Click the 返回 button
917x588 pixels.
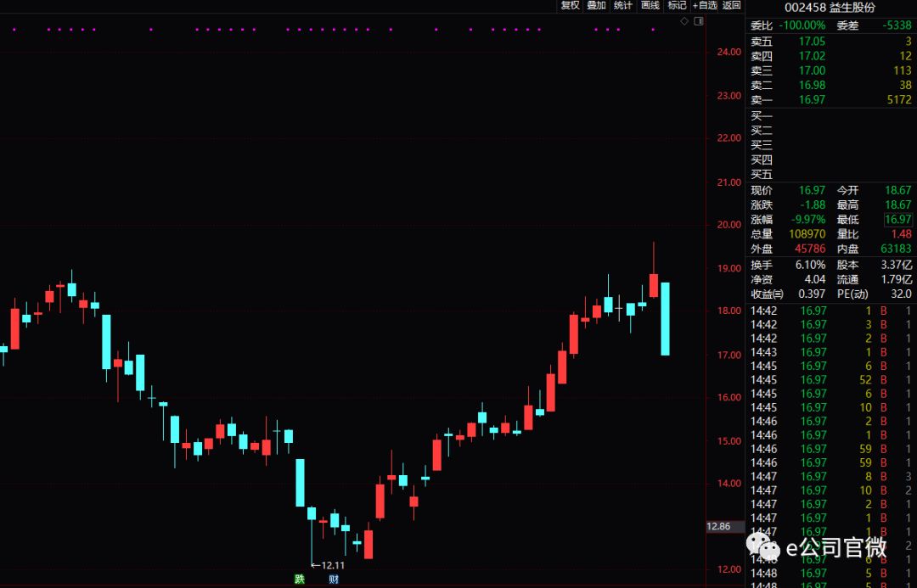tap(732, 5)
